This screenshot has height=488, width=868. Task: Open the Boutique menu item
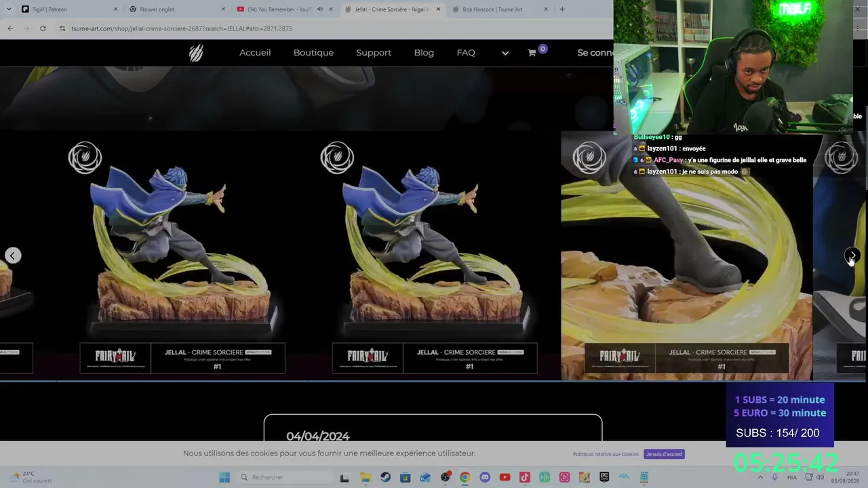tap(313, 53)
